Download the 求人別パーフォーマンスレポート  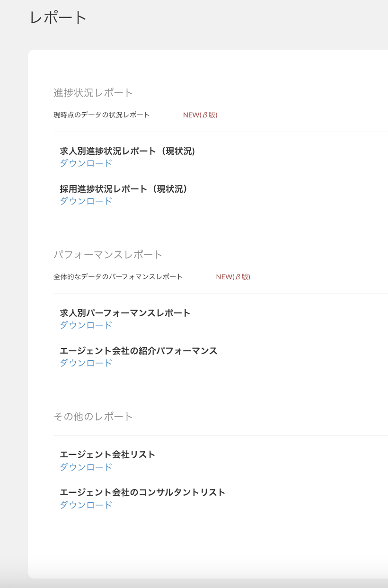[x=85, y=325]
